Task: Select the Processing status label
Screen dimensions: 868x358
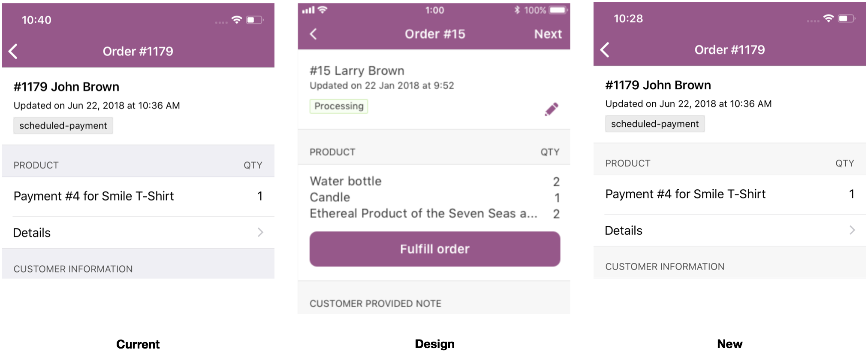Action: point(339,106)
